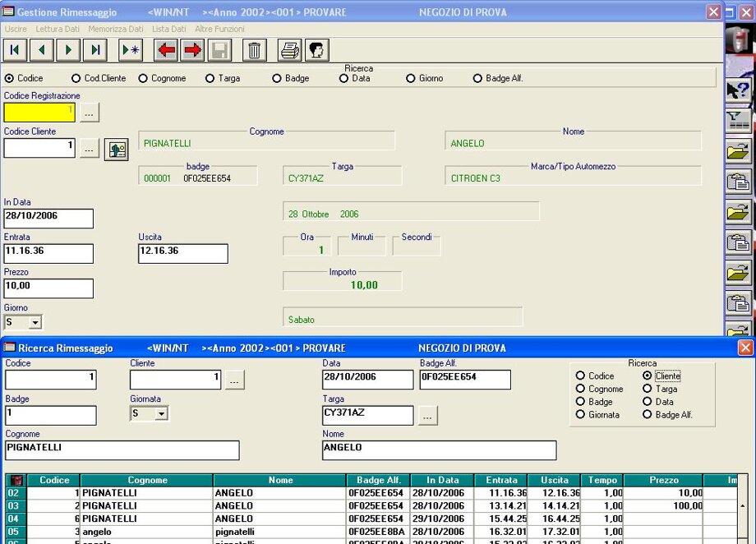Open customer card icon beside Codice Cliente
The width and height of the screenshot is (756, 544).
pyautogui.click(x=117, y=150)
